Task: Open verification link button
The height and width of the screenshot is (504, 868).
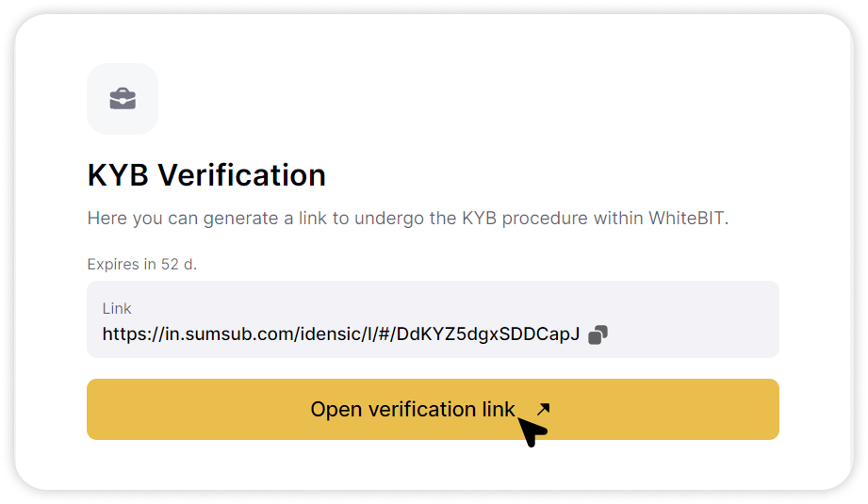Action: tap(433, 410)
